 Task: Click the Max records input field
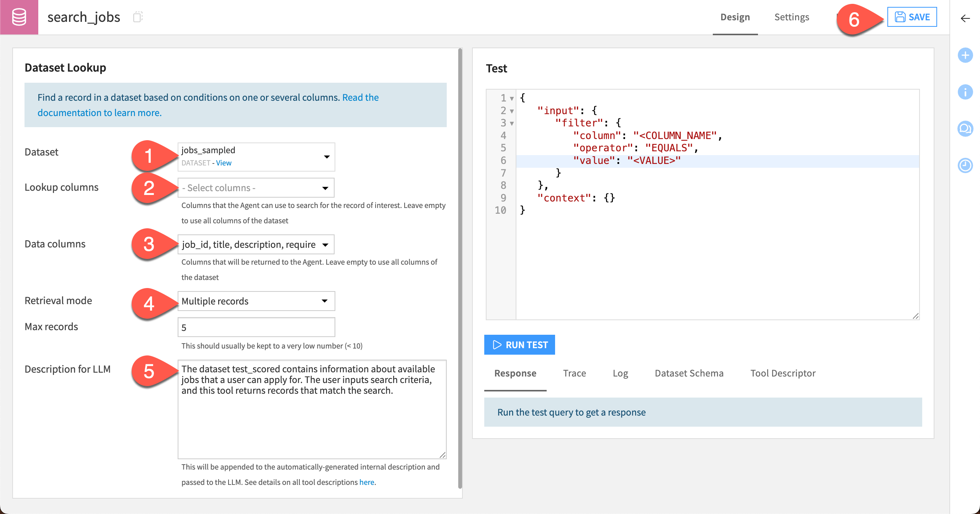(256, 327)
